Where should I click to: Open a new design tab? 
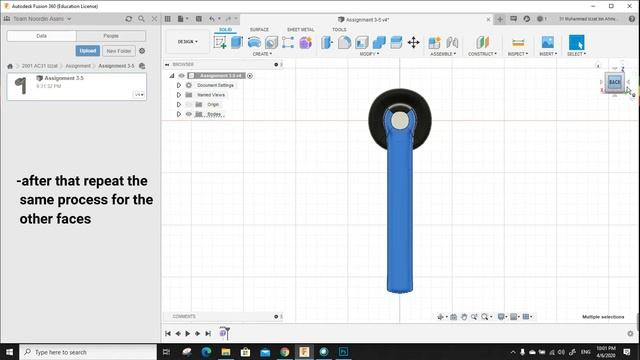coord(500,19)
